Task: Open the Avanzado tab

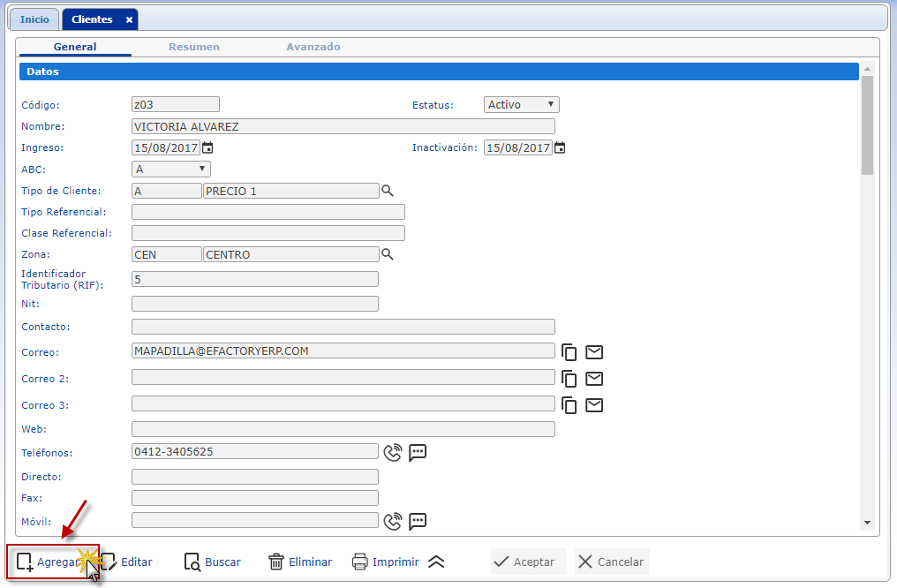Action: (313, 47)
